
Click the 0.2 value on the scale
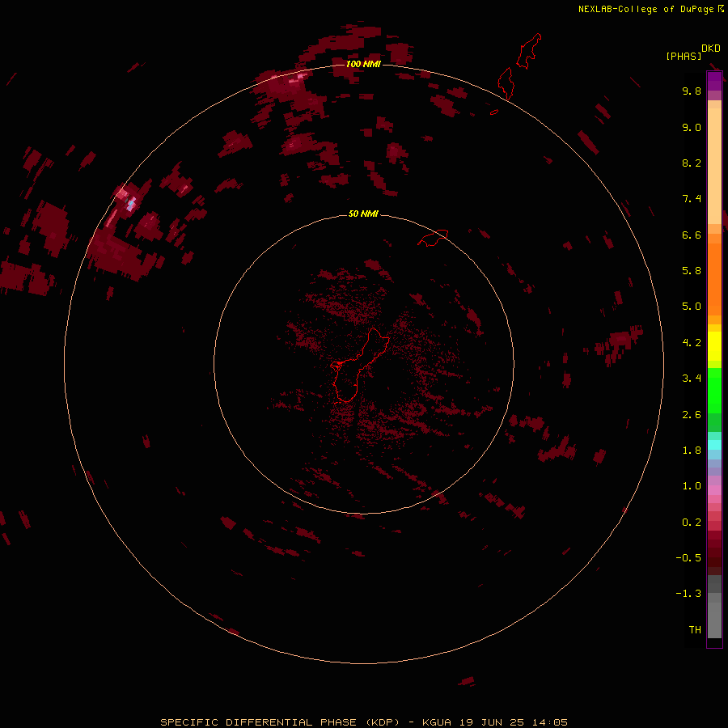[x=692, y=523]
